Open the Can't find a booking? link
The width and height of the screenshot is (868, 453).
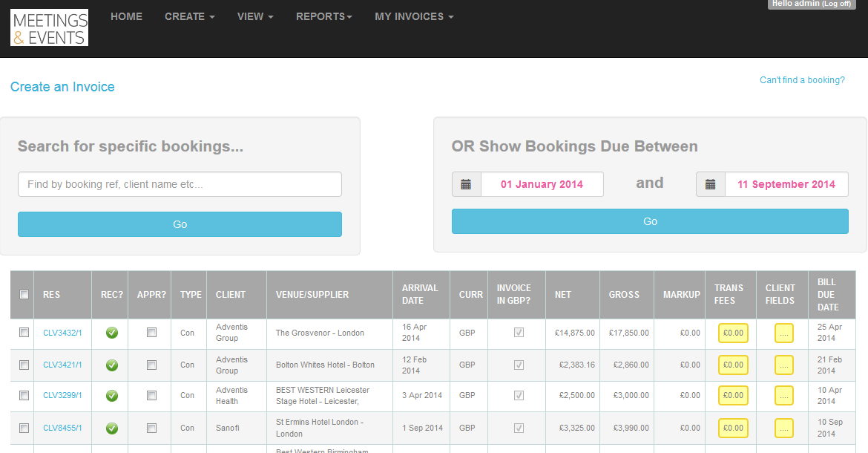point(802,79)
